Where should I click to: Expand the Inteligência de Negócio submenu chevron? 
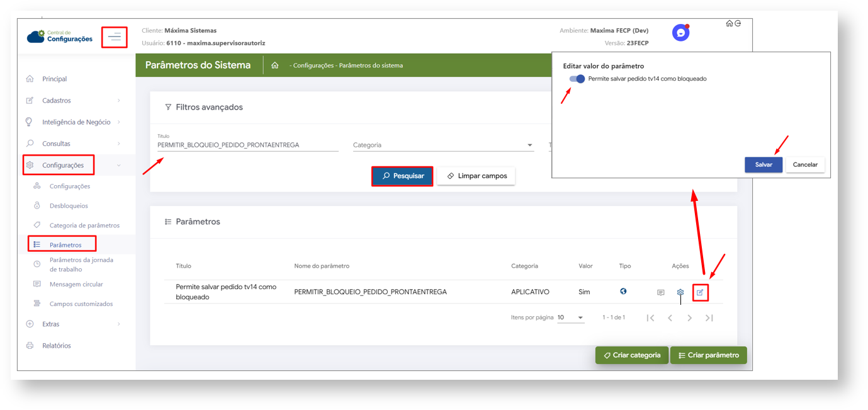119,122
